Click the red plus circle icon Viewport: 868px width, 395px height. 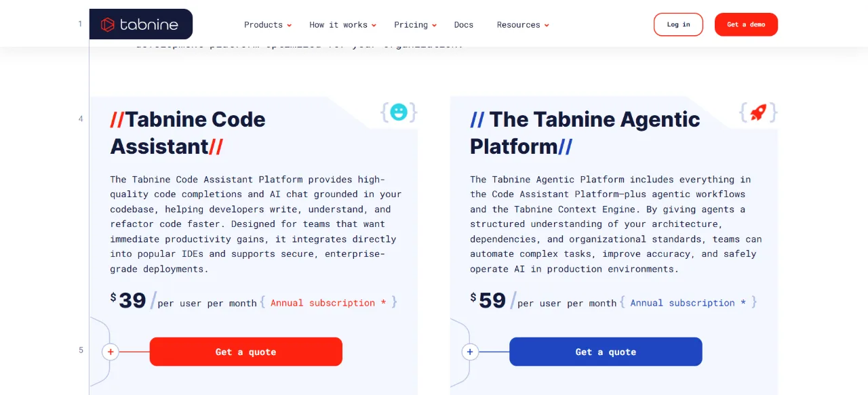pos(110,352)
